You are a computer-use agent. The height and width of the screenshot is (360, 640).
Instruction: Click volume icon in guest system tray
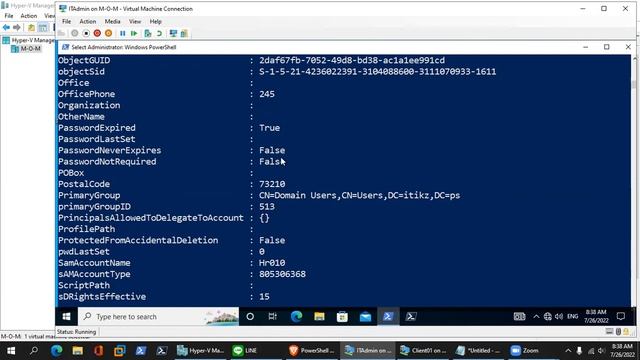pyautogui.click(x=559, y=316)
